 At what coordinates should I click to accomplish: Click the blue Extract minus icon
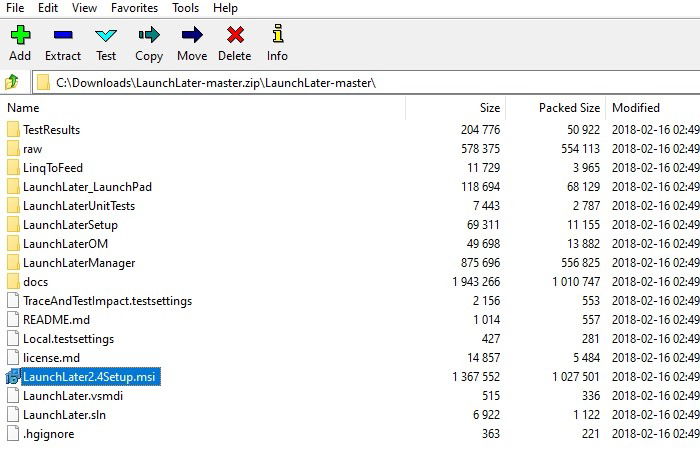[63, 35]
